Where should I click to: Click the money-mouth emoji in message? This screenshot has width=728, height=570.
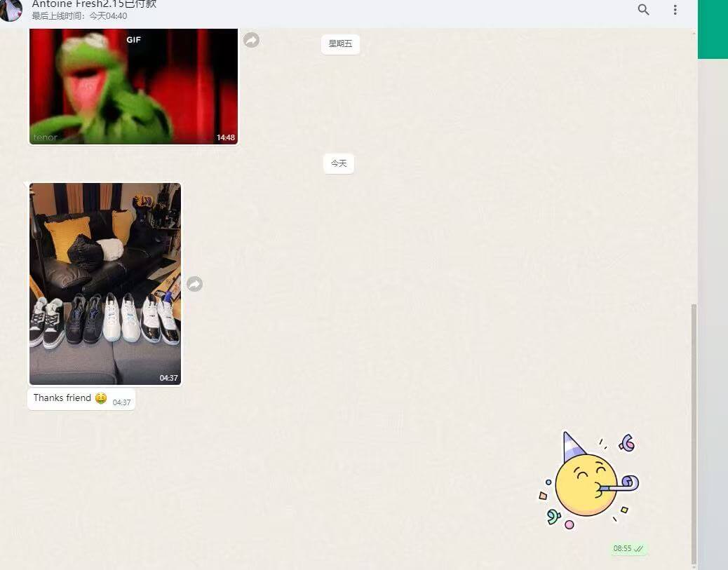[x=101, y=398]
